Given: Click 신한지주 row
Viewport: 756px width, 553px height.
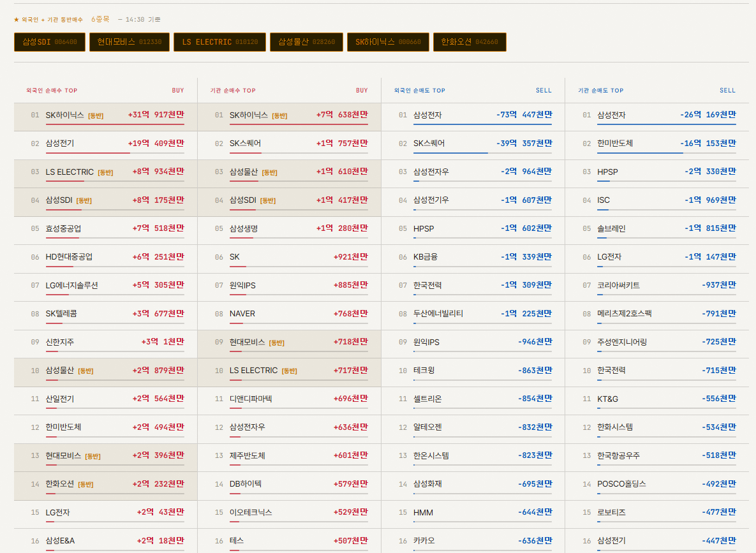Looking at the screenshot, I should tap(106, 344).
